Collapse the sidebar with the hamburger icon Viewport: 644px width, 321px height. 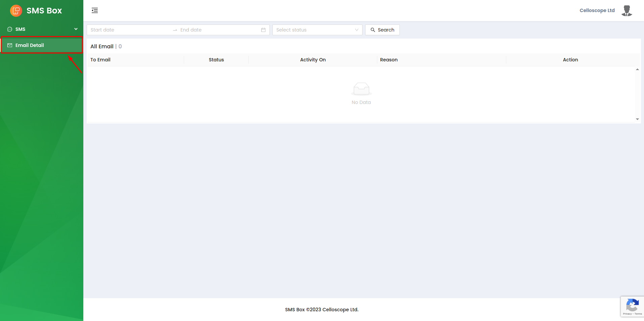coord(95,10)
